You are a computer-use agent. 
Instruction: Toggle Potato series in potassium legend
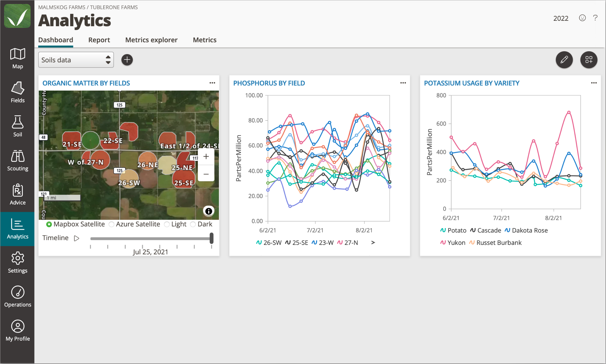click(453, 230)
